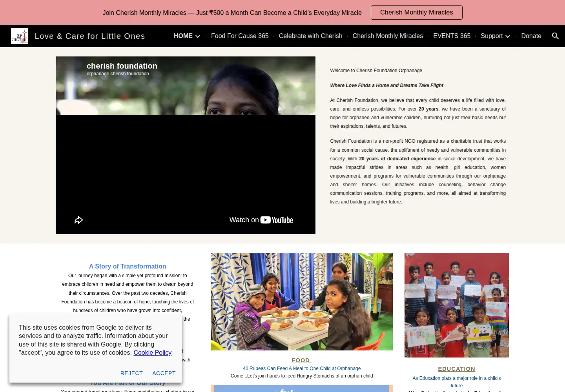
Task: Open the site search magnifier icon
Action: [555, 36]
